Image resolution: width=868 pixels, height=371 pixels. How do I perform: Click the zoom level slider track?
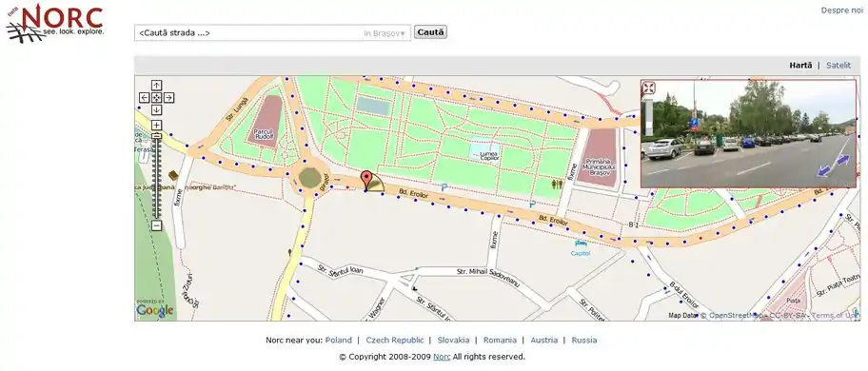click(x=157, y=177)
